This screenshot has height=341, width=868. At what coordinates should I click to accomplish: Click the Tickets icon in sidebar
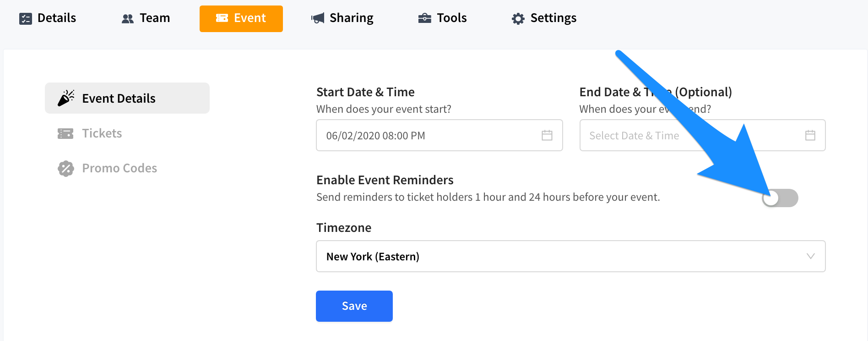65,134
